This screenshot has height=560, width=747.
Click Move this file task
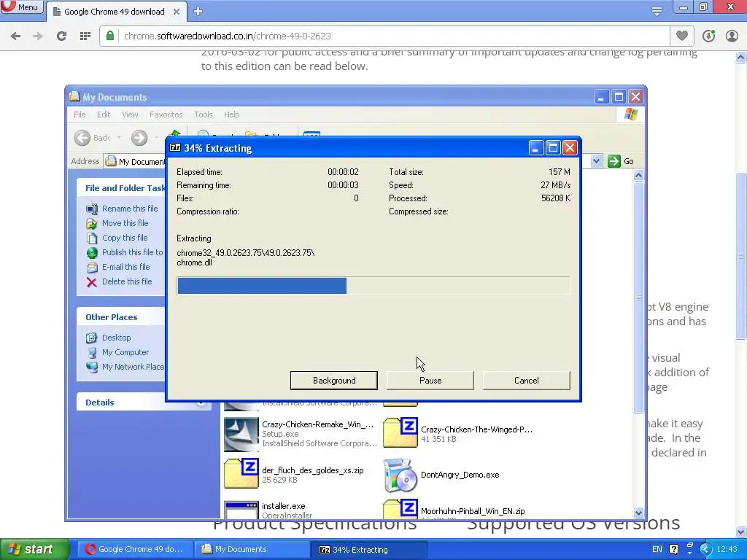click(125, 223)
